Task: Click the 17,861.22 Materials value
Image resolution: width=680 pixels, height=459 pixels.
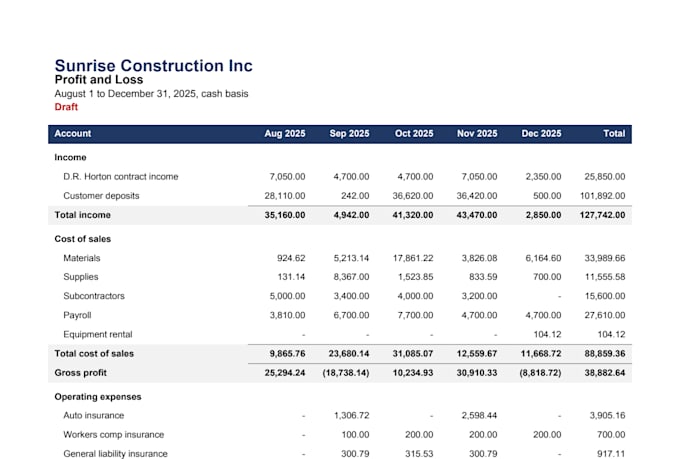Action: point(413,258)
